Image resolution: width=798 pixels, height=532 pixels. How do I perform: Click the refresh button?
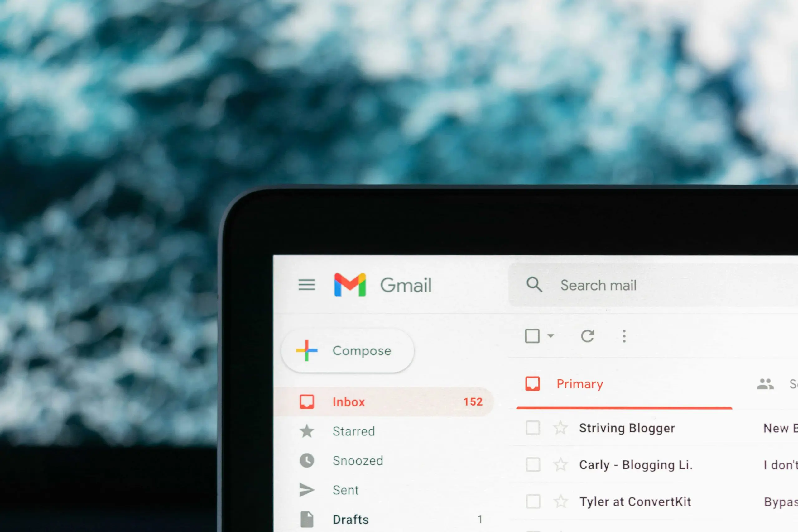587,336
